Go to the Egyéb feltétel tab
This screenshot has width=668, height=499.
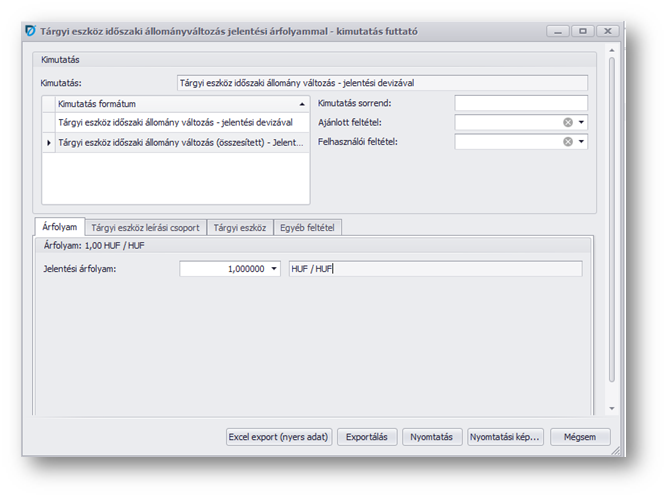coord(308,228)
